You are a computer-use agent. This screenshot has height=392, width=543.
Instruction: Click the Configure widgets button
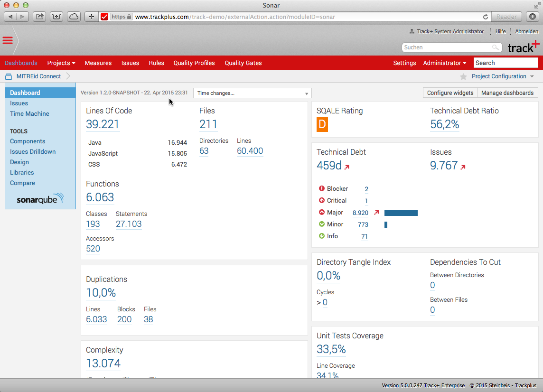pyautogui.click(x=449, y=93)
